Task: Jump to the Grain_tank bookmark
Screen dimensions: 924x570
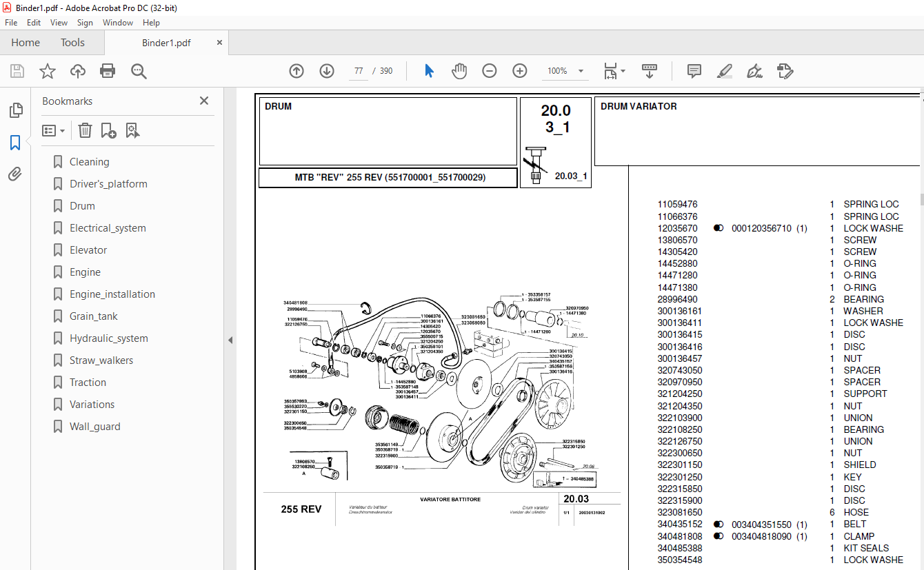Action: click(x=93, y=316)
